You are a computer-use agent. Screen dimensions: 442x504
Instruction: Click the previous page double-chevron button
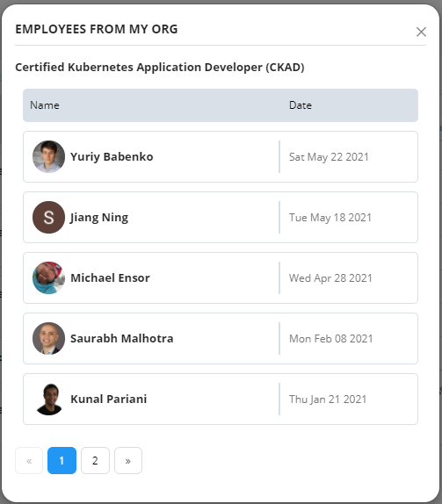[29, 461]
